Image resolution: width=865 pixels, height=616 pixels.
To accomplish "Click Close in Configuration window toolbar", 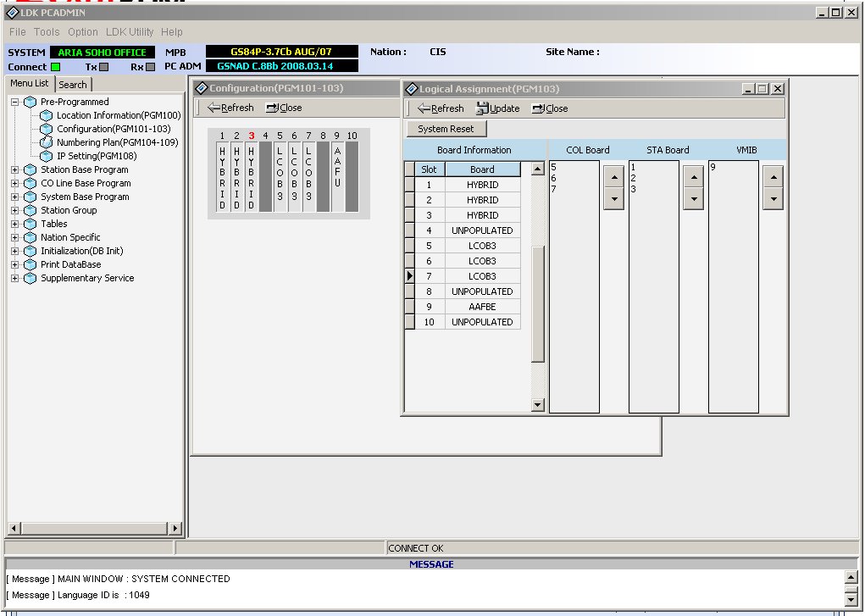I will (x=284, y=108).
